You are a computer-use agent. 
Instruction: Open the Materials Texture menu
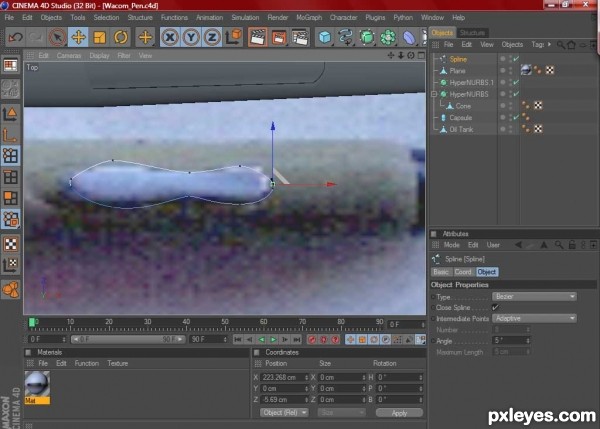pos(117,364)
